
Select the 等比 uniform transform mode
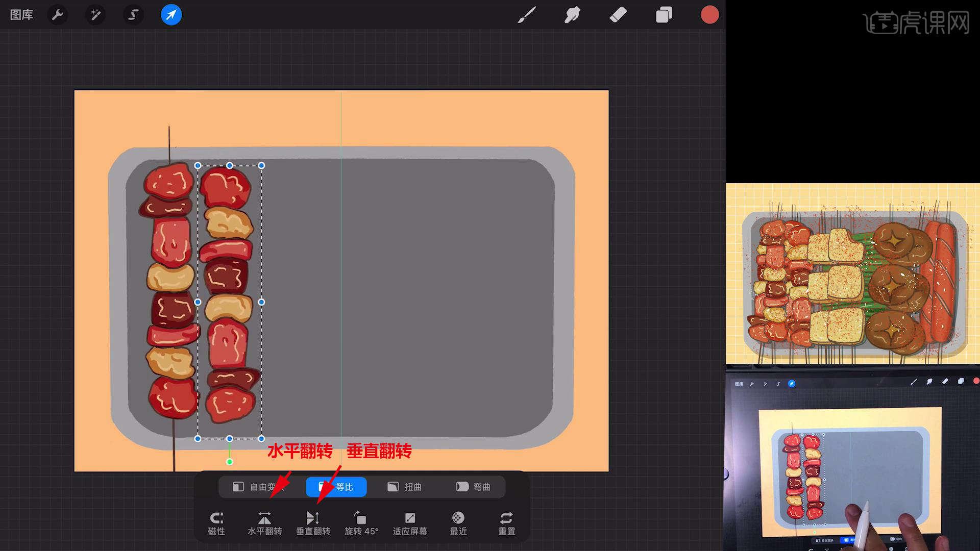click(336, 487)
